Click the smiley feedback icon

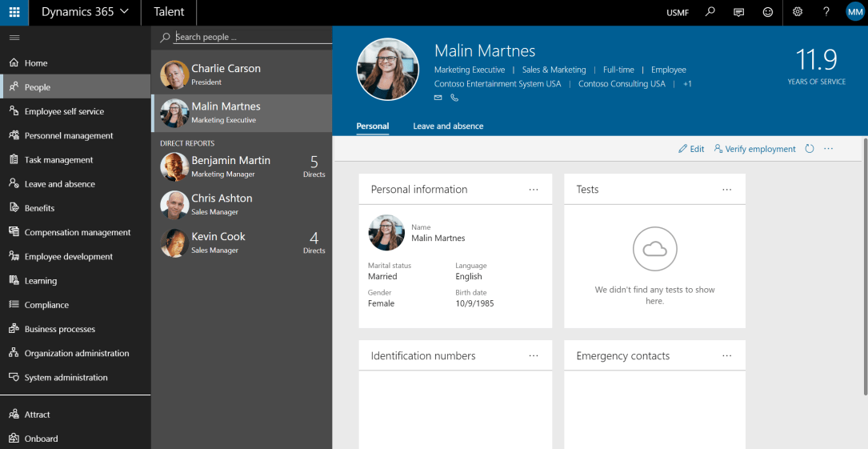click(768, 12)
